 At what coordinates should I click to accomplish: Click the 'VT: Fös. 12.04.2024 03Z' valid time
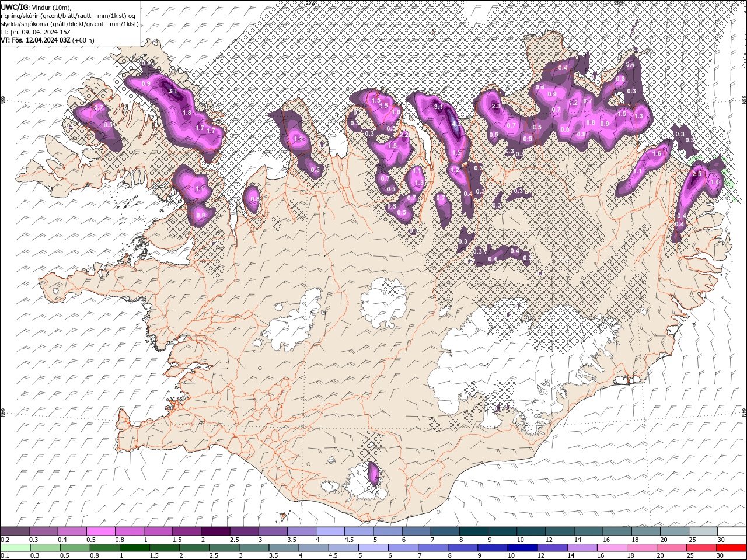coord(36,40)
